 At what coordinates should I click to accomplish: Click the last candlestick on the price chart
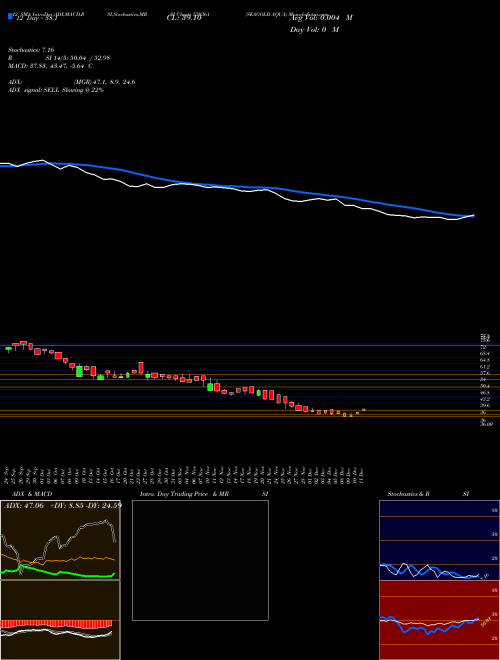coord(364,410)
